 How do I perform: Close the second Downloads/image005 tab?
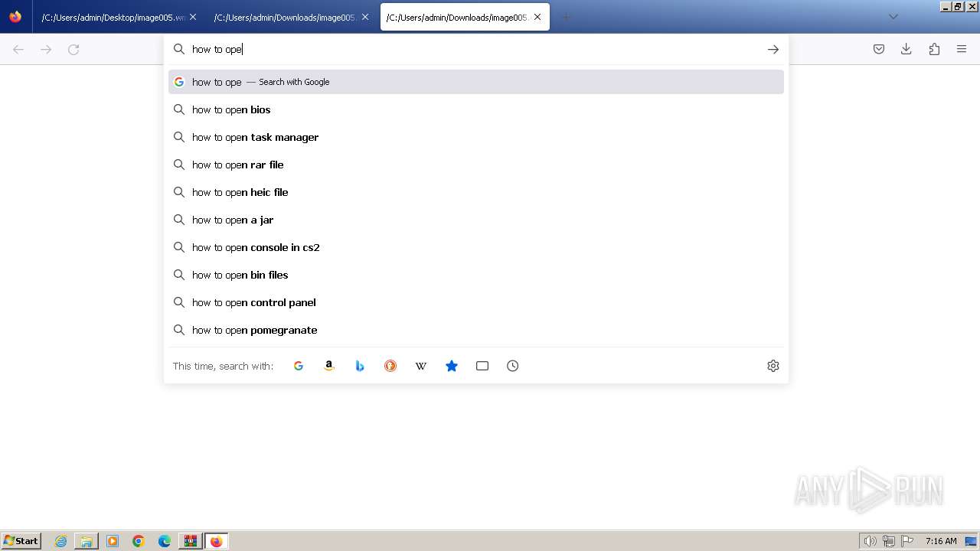(365, 17)
